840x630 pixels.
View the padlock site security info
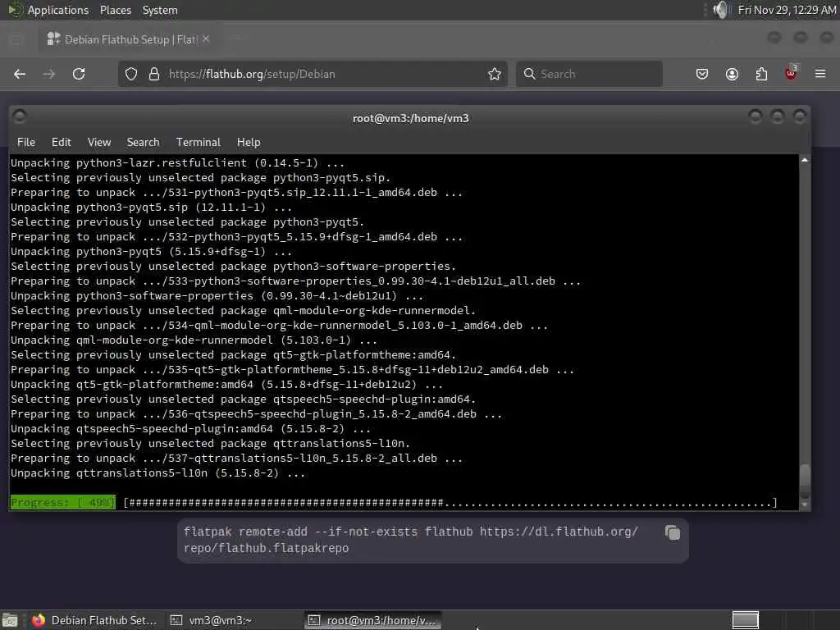tap(153, 74)
